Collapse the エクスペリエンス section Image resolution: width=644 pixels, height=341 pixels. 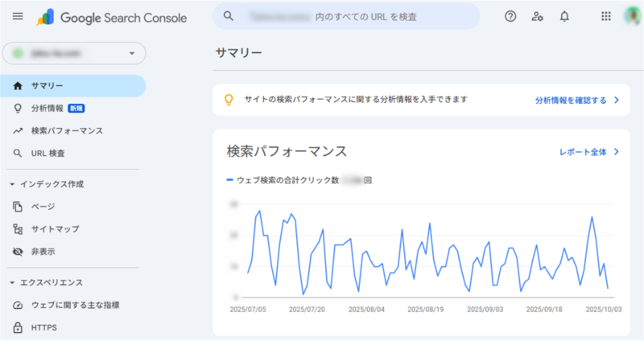12,282
